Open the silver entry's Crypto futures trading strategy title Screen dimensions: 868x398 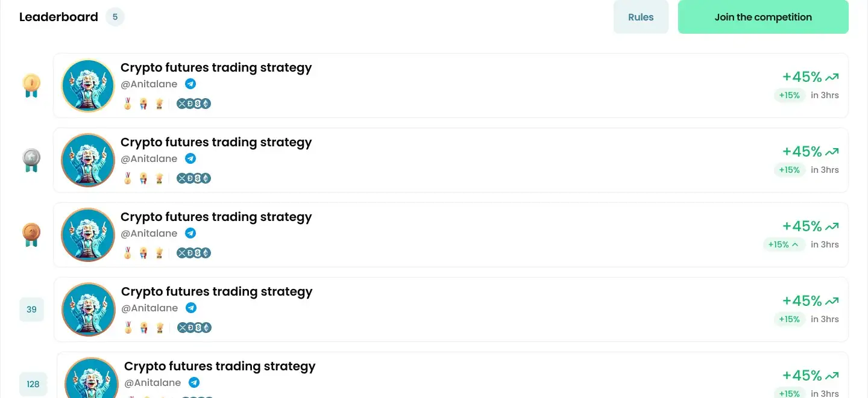[216, 142]
